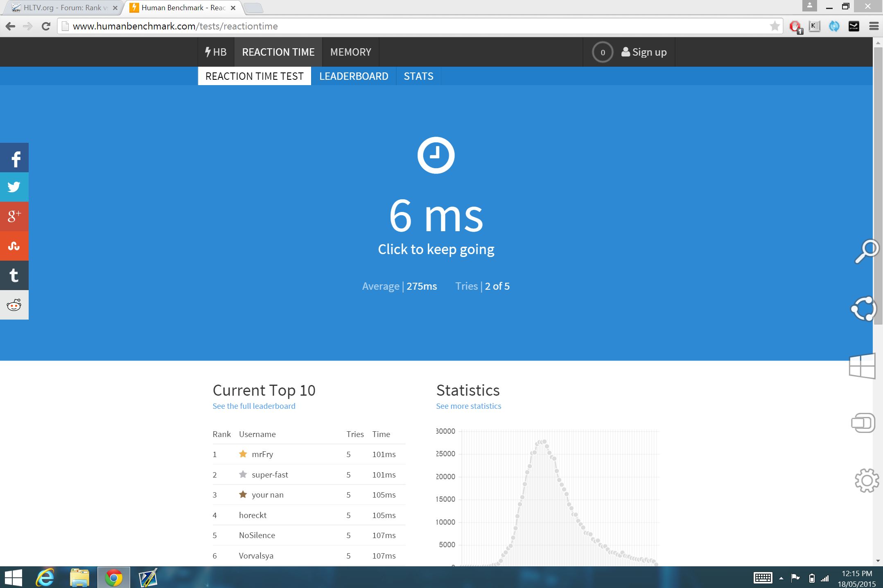Show hidden system tray icons arrow
Image resolution: width=883 pixels, height=588 pixels.
pyautogui.click(x=781, y=578)
